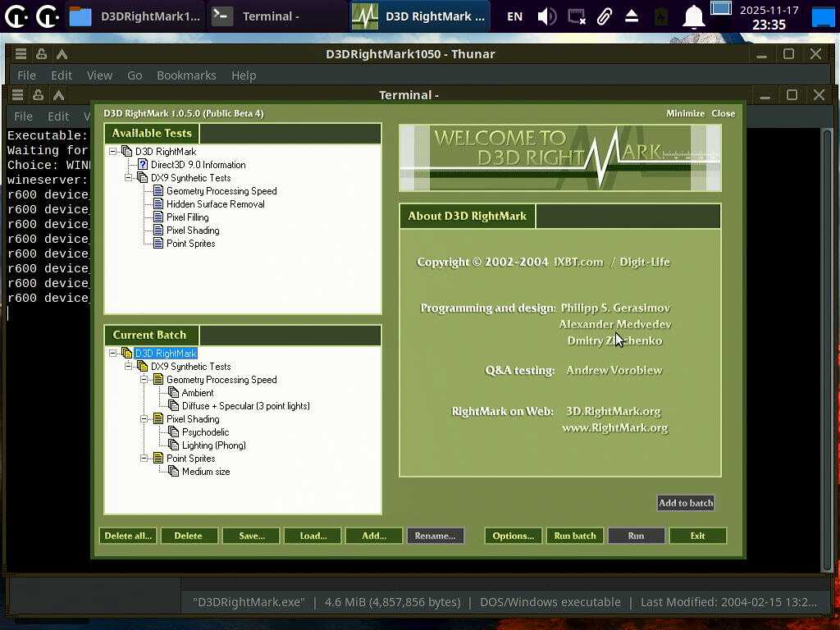Click the notification bell icon in the top panel
The height and width of the screenshot is (630, 840).
tap(693, 16)
